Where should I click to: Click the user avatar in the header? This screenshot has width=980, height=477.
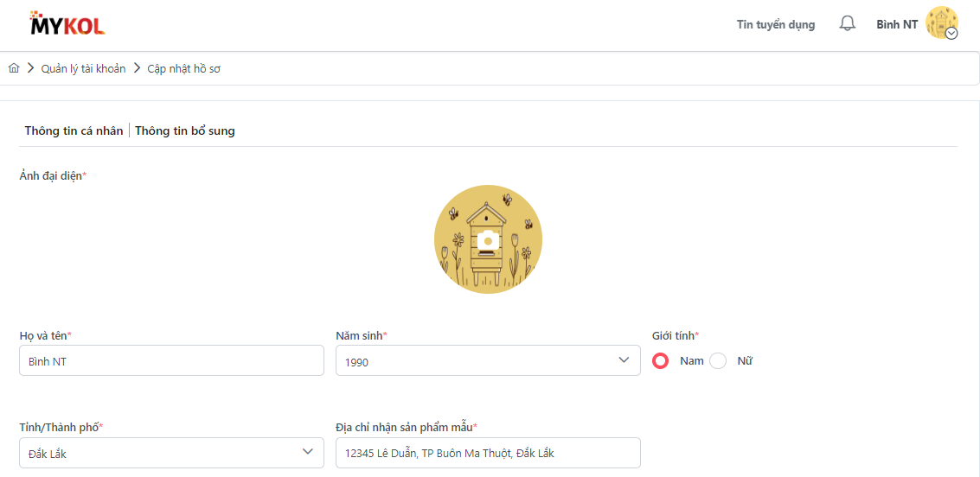coord(940,22)
